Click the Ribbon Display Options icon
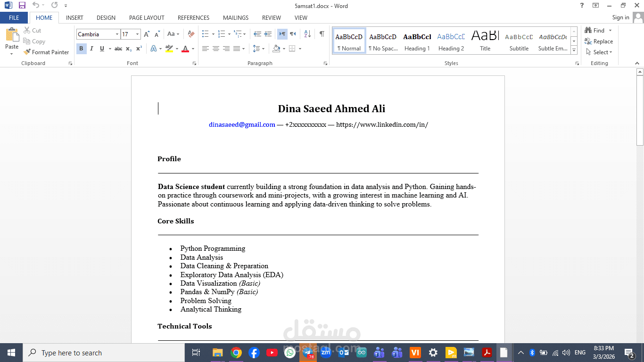This screenshot has height=362, width=644. 596,5
